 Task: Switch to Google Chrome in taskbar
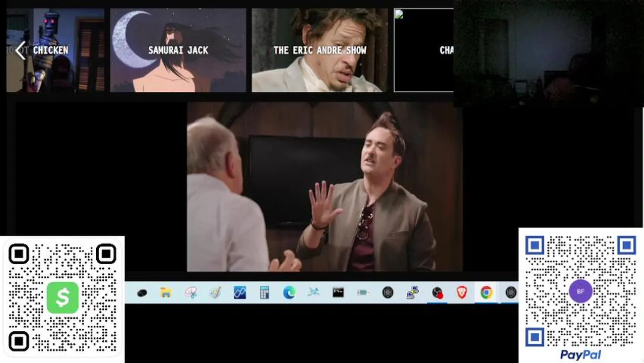(x=486, y=292)
